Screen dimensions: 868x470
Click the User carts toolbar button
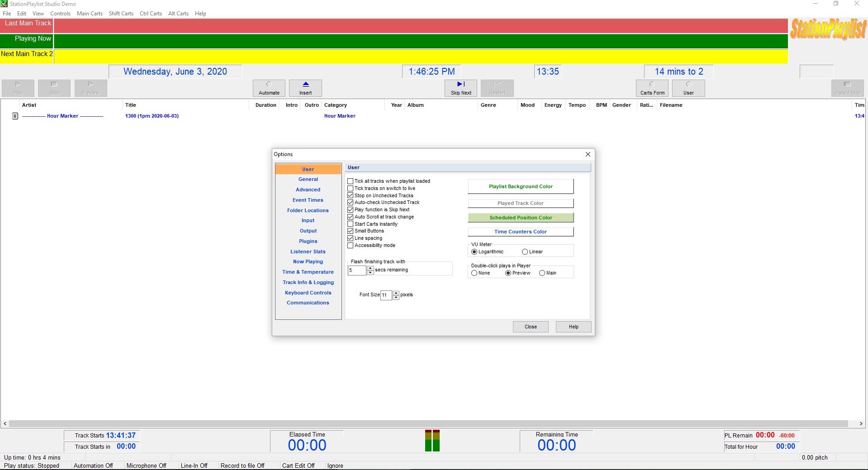(x=688, y=88)
